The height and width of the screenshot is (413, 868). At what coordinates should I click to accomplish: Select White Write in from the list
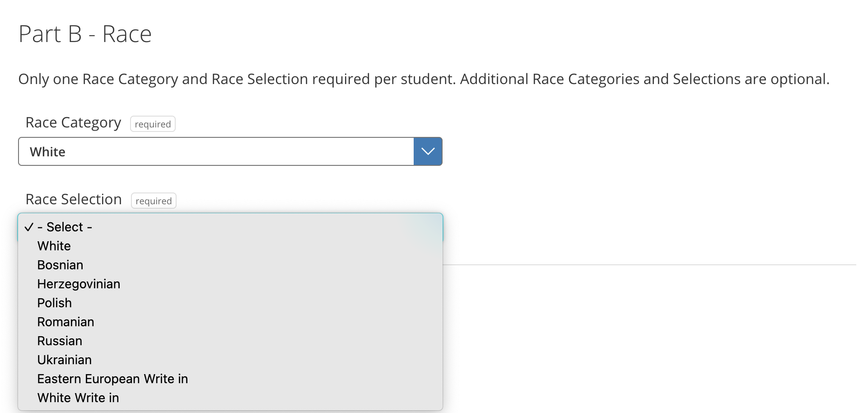[x=78, y=398]
